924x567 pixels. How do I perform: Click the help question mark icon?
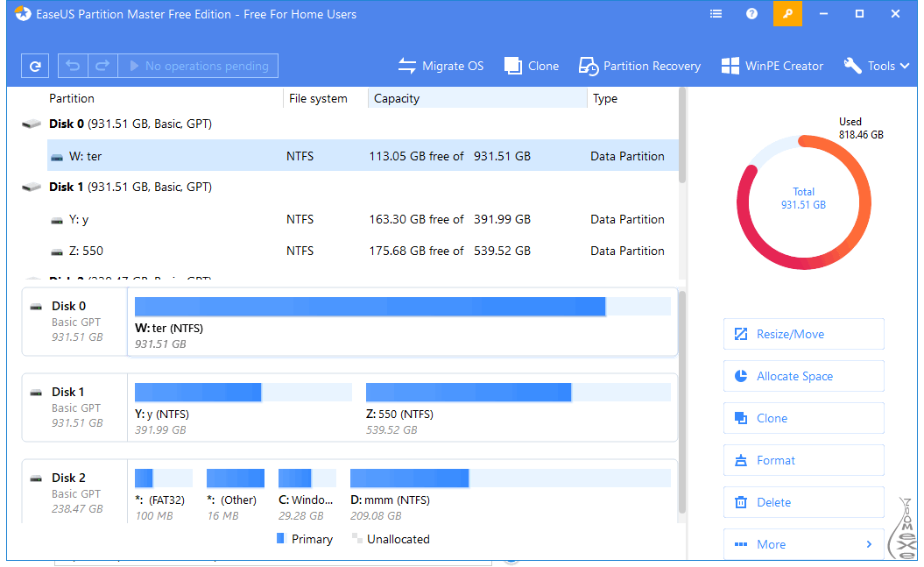[751, 13]
